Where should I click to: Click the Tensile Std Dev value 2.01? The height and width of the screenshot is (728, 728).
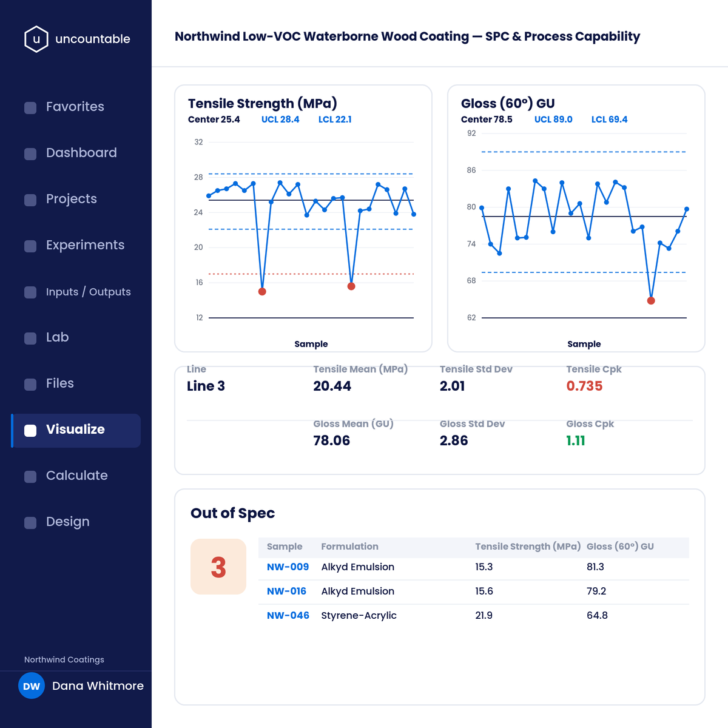point(452,386)
